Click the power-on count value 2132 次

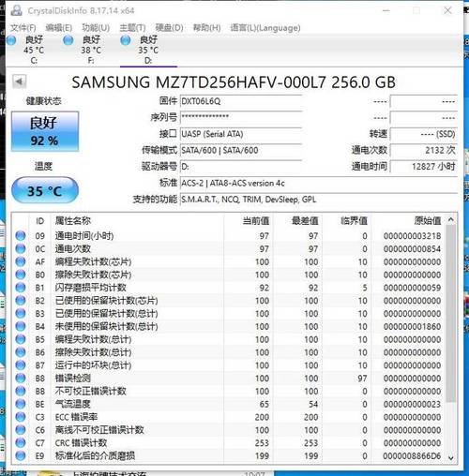(x=424, y=150)
